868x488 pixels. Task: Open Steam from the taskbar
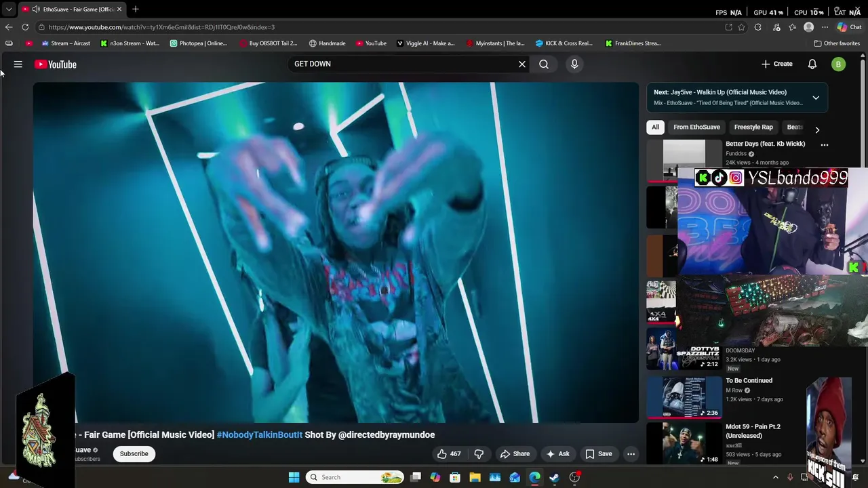click(555, 477)
